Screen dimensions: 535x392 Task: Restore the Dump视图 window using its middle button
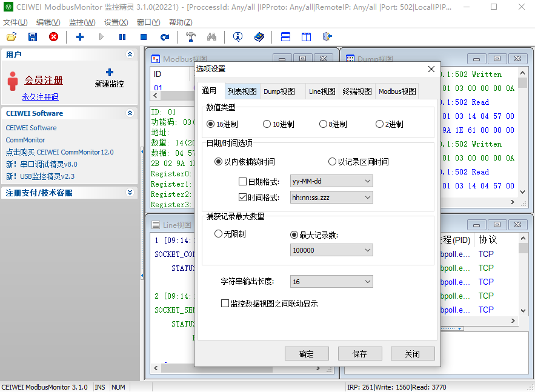pyautogui.click(x=497, y=59)
